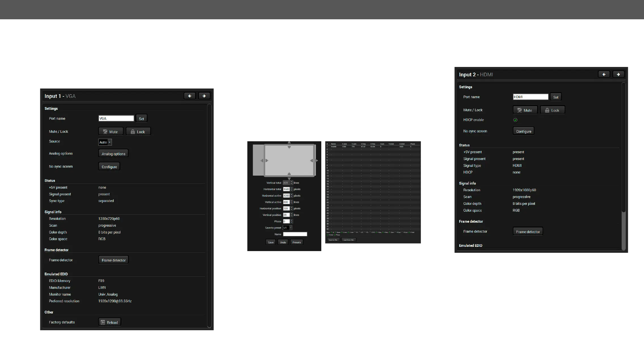
Task: Mute the VGA input port
Action: [x=110, y=132]
